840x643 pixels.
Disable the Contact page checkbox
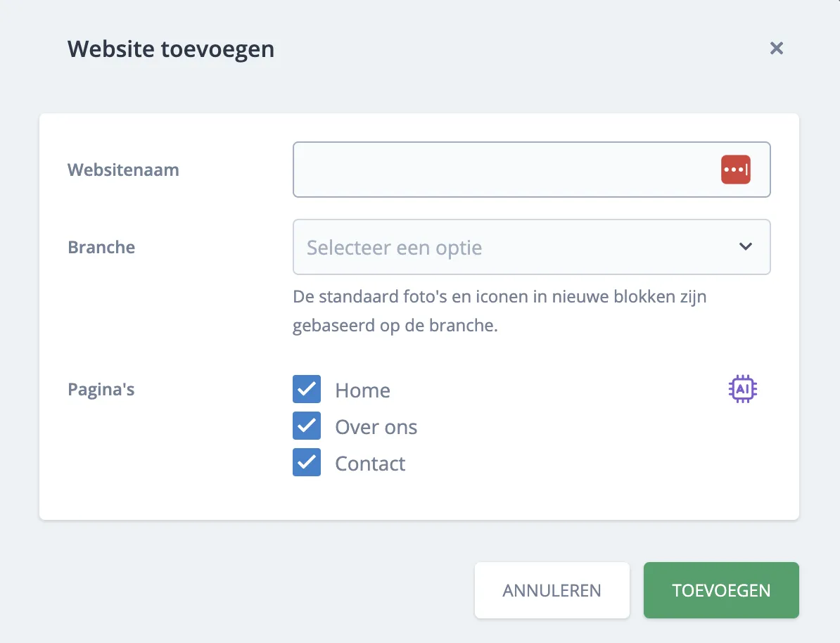306,461
